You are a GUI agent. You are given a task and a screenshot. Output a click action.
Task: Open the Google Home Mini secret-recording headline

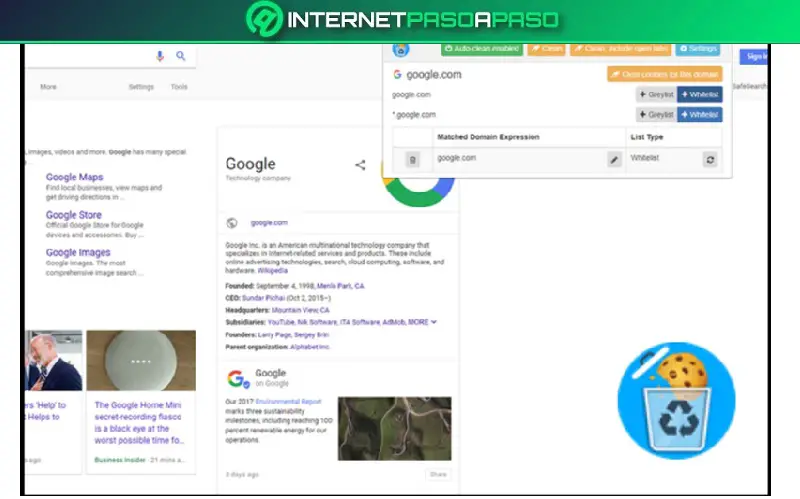139,422
